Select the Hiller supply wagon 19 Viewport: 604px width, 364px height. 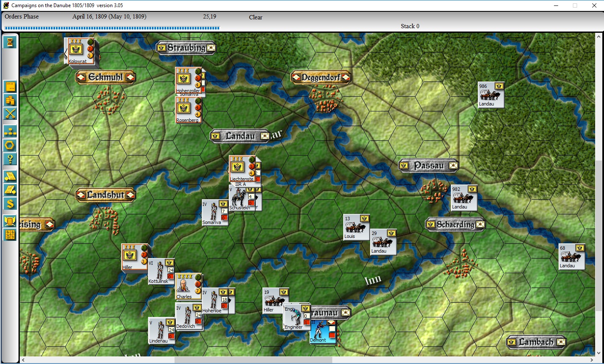tap(276, 301)
